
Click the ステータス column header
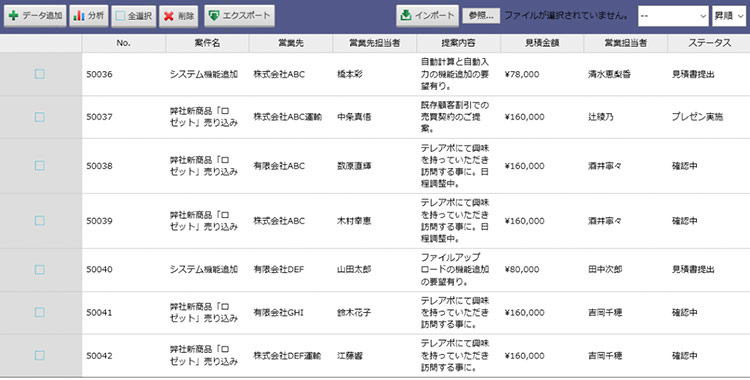709,43
